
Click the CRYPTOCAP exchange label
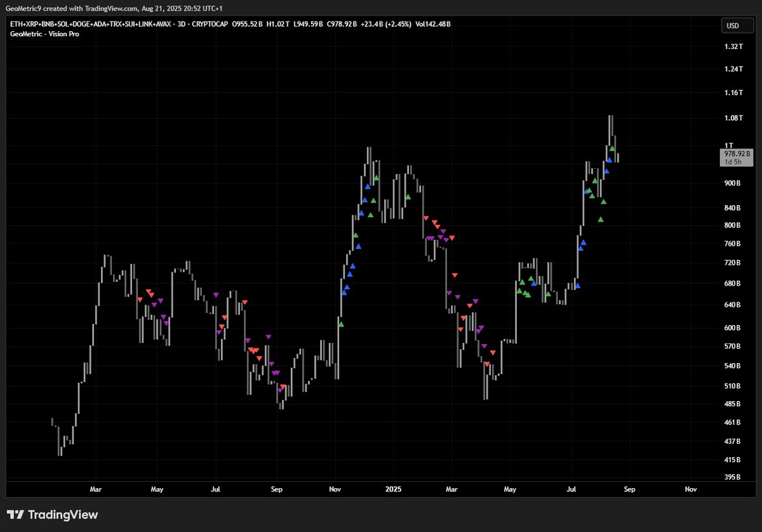210,24
